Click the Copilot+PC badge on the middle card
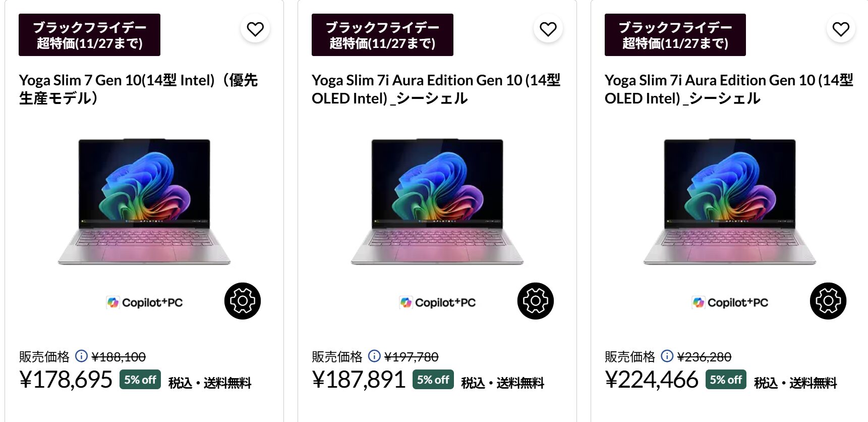This screenshot has width=868, height=422. pos(437,301)
